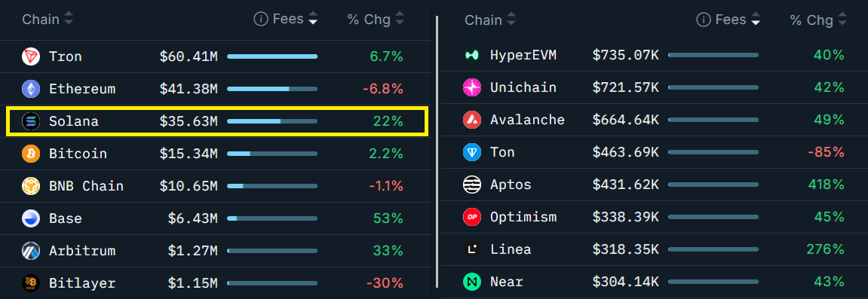Open Fees info icon in left table

tap(261, 20)
